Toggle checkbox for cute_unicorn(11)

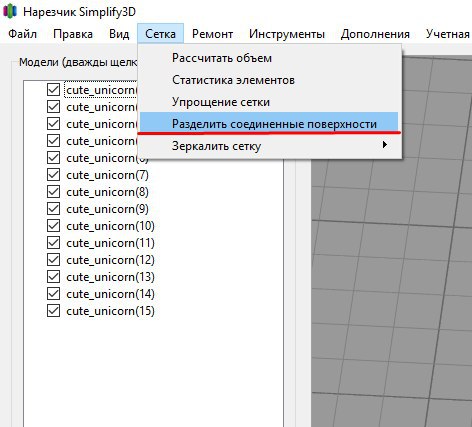[x=53, y=243]
